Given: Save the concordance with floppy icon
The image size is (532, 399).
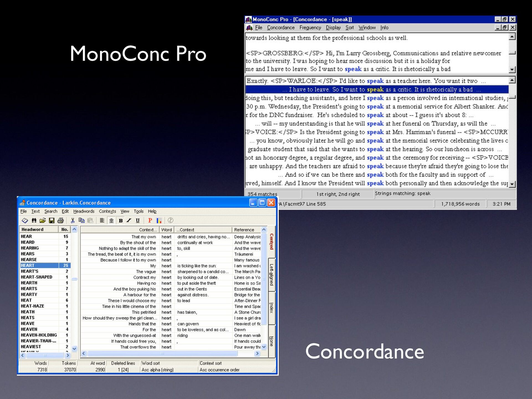Looking at the screenshot, I should (52, 220).
